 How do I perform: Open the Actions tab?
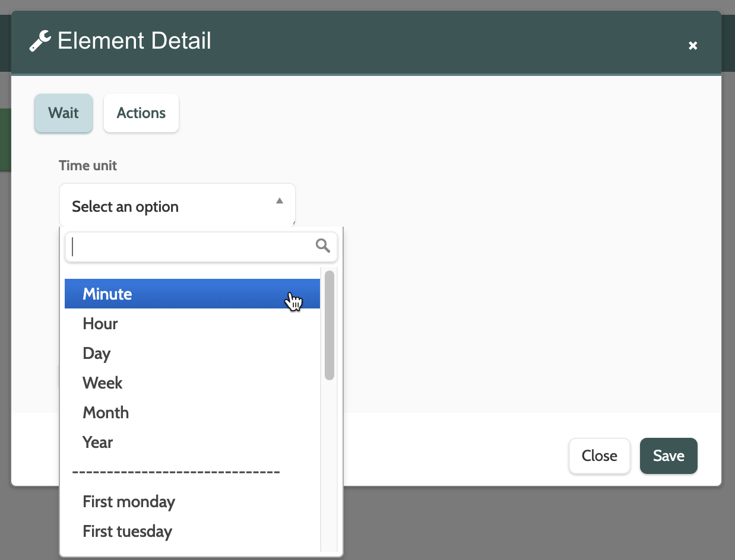point(141,113)
